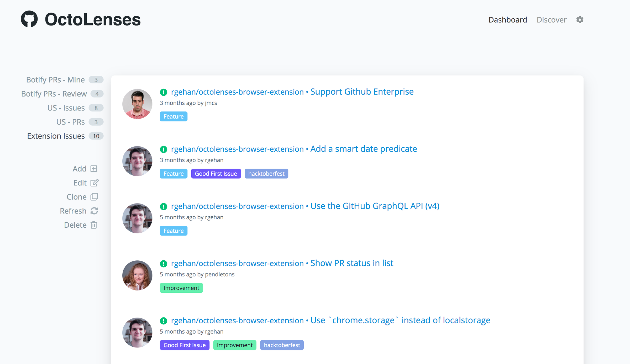Viewport: 630px width, 364px height.
Task: Click Good First Issue label under chrome.storage issue
Action: [185, 345]
